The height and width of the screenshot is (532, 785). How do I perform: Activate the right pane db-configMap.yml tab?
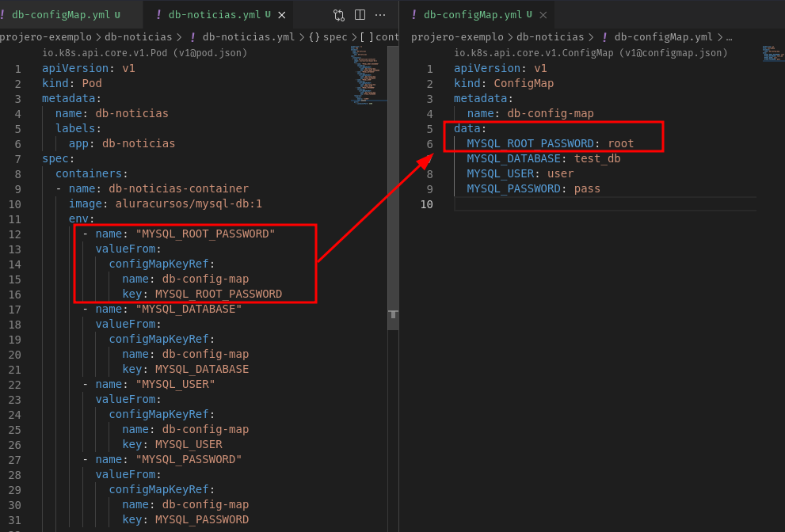(x=472, y=15)
